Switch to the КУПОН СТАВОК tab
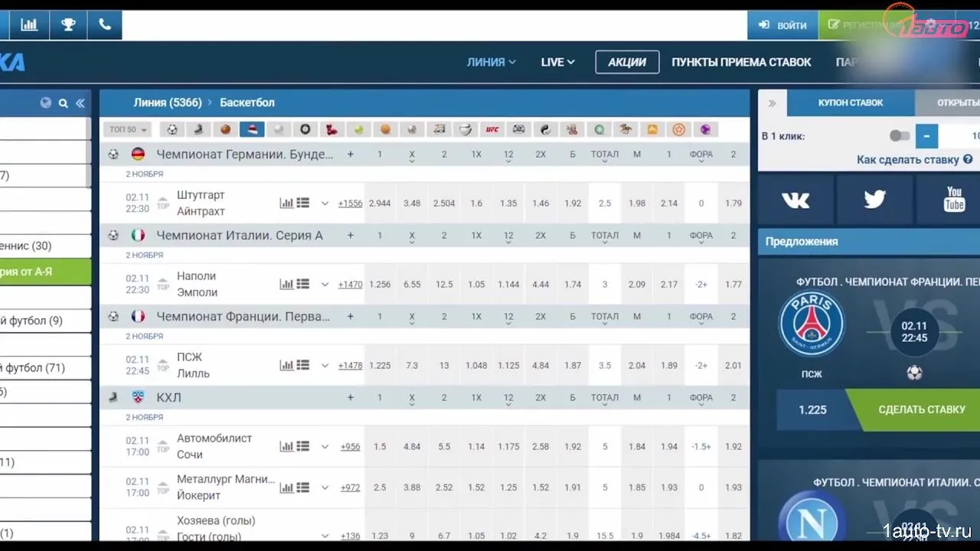Screen dimensions: 980x551 (x=851, y=103)
